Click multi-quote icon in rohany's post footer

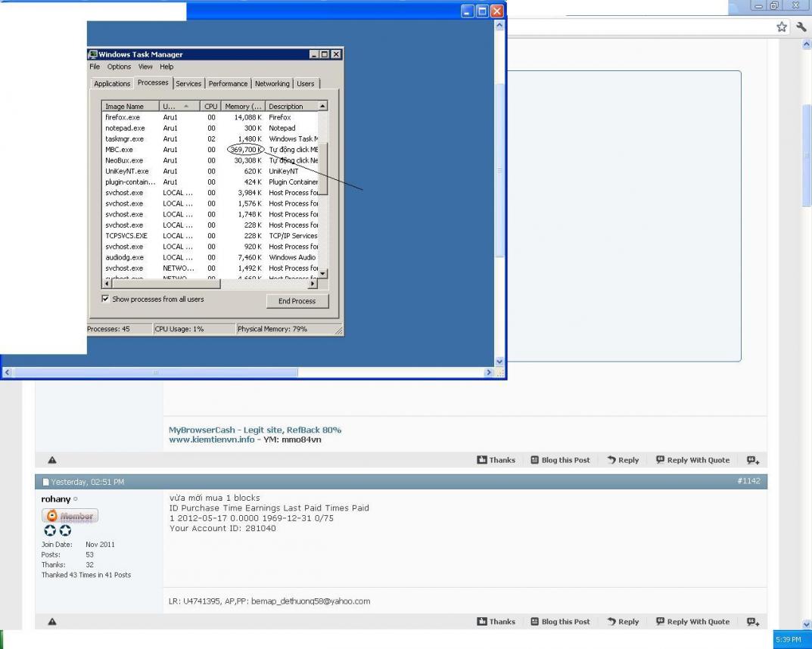point(753,622)
